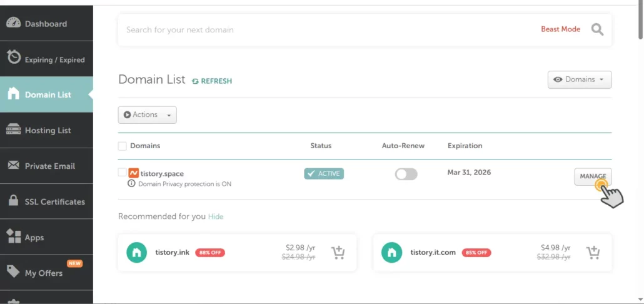
Task: Click the Expiration column header
Action: tap(465, 146)
